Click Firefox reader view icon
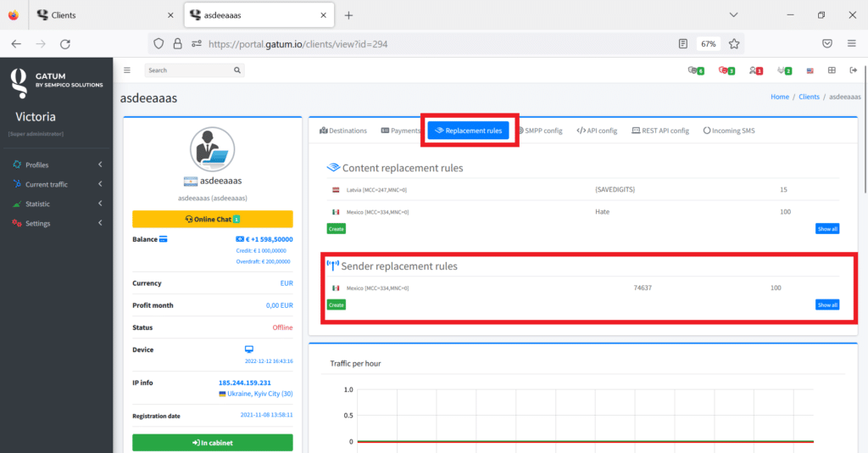The image size is (868, 453). tap(683, 44)
